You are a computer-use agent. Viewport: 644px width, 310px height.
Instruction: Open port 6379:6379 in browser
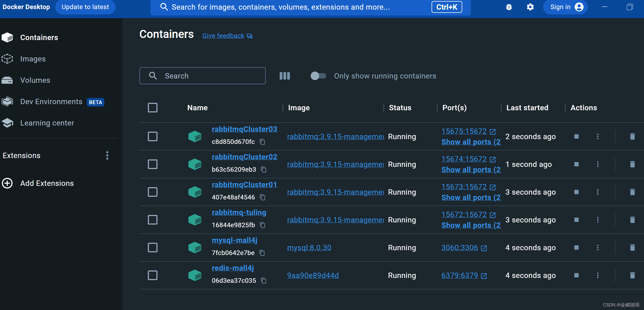tap(464, 275)
